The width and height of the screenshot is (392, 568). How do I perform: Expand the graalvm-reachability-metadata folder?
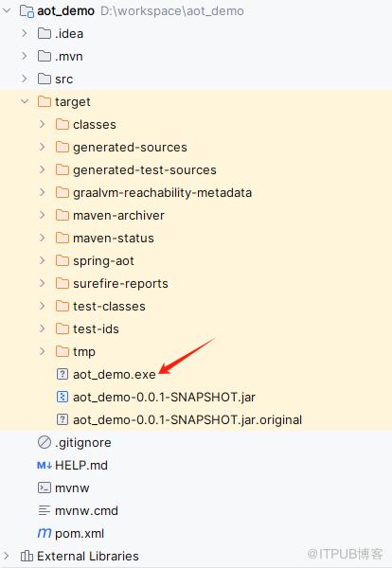(x=43, y=192)
